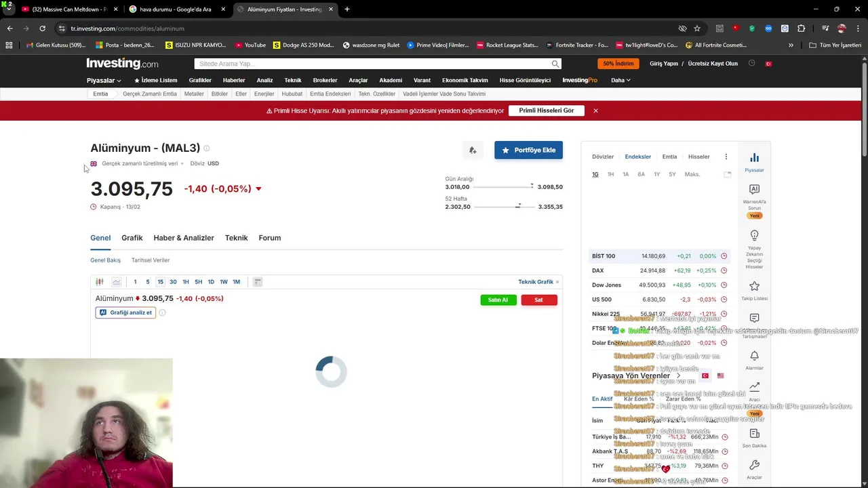The height and width of the screenshot is (488, 868).
Task: Click info icon next to Alüminyum title
Action: click(x=207, y=148)
